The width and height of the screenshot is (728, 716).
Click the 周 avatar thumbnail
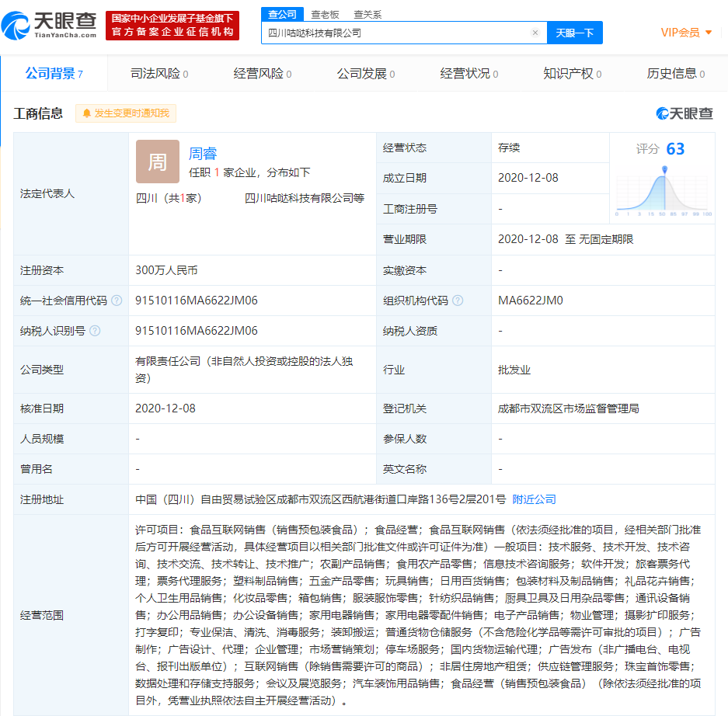pyautogui.click(x=157, y=162)
